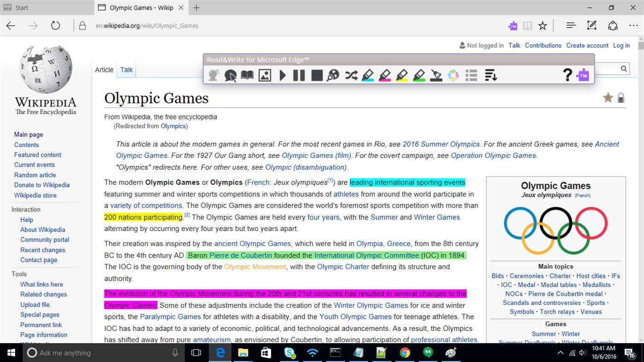Viewport: 644px width, 362px height.
Task: Stop reading with the Stop button
Action: click(317, 75)
